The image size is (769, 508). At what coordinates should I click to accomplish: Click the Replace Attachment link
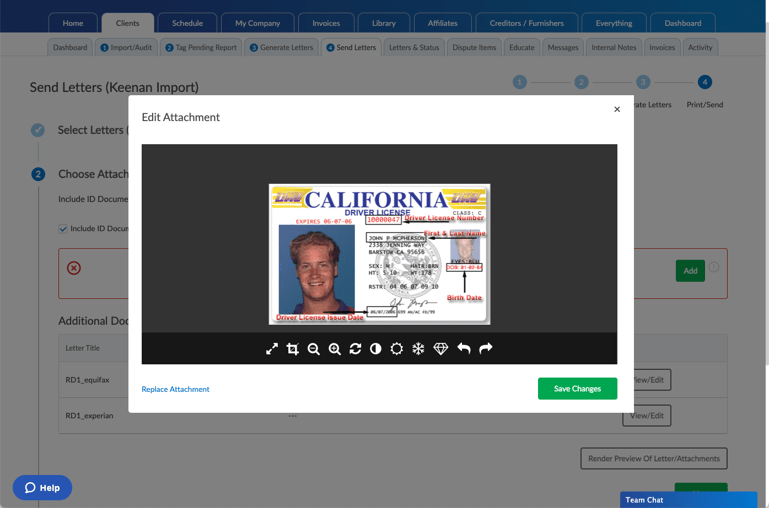click(175, 389)
